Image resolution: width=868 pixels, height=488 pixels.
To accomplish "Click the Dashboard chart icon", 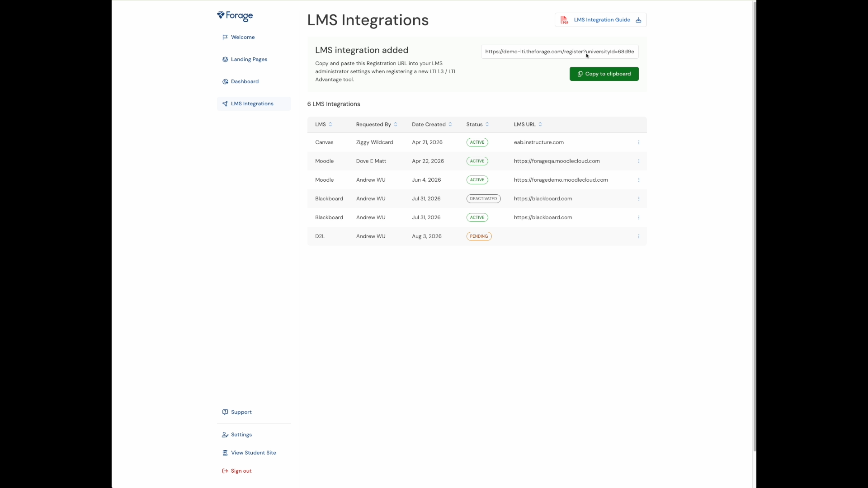I will point(225,81).
